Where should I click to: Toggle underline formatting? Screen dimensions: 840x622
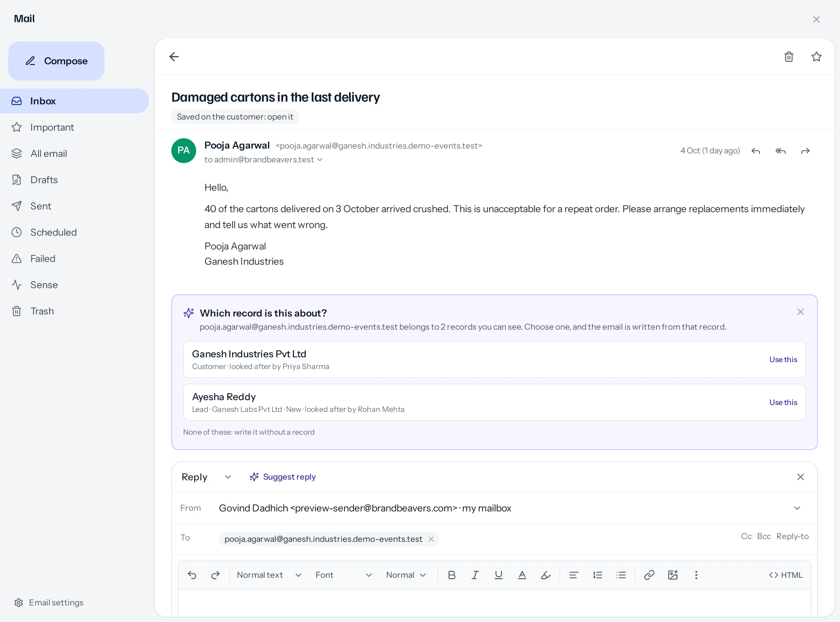(499, 575)
